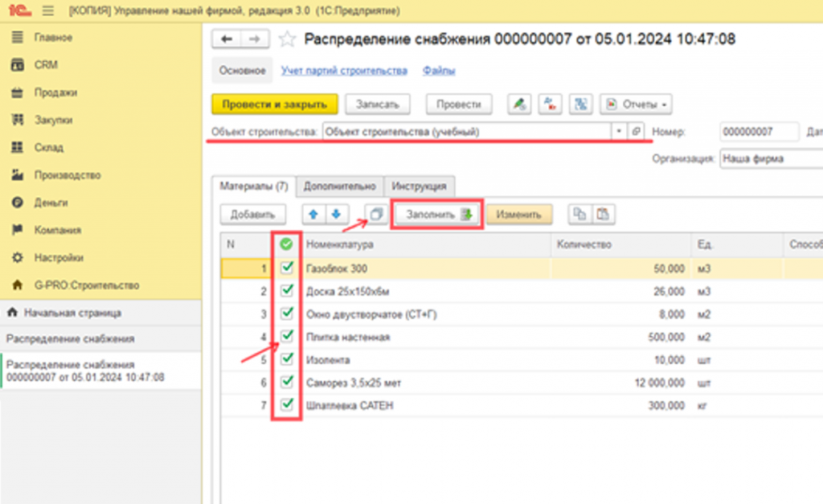Open the Отчеты dropdown menu
The width and height of the screenshot is (823, 504).
[637, 104]
